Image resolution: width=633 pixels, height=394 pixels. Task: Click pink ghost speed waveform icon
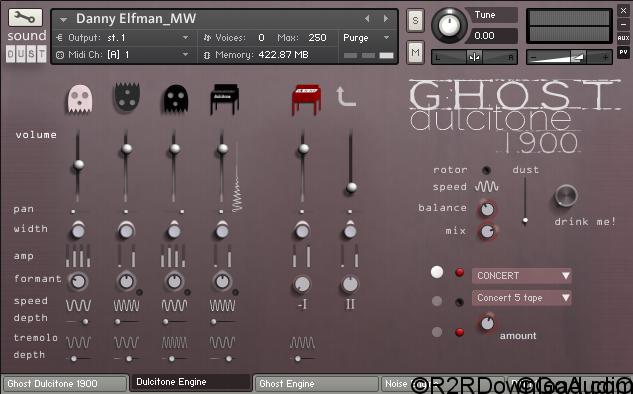click(78, 305)
